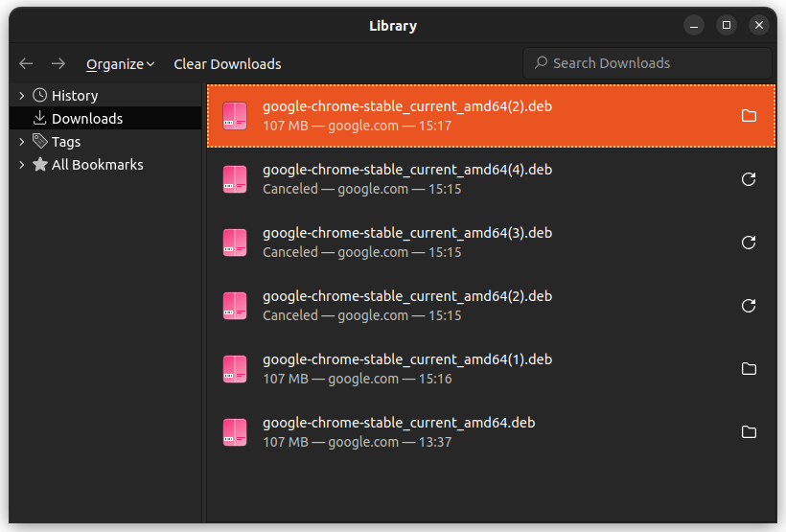
Task: Click status text '107 MB — google.com — 15:16'
Action: coord(357,379)
